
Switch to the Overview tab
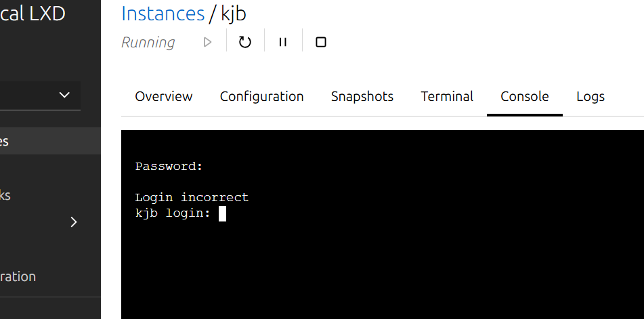coord(164,96)
